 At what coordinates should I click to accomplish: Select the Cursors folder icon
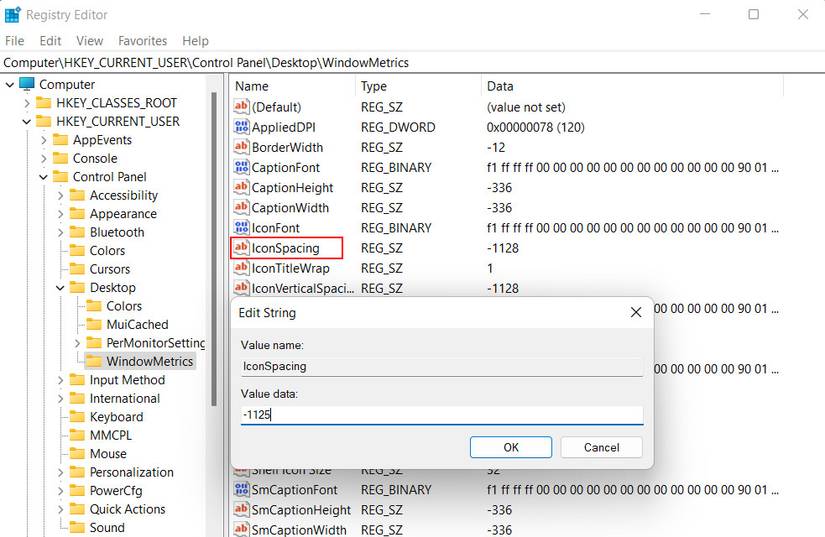point(77,269)
